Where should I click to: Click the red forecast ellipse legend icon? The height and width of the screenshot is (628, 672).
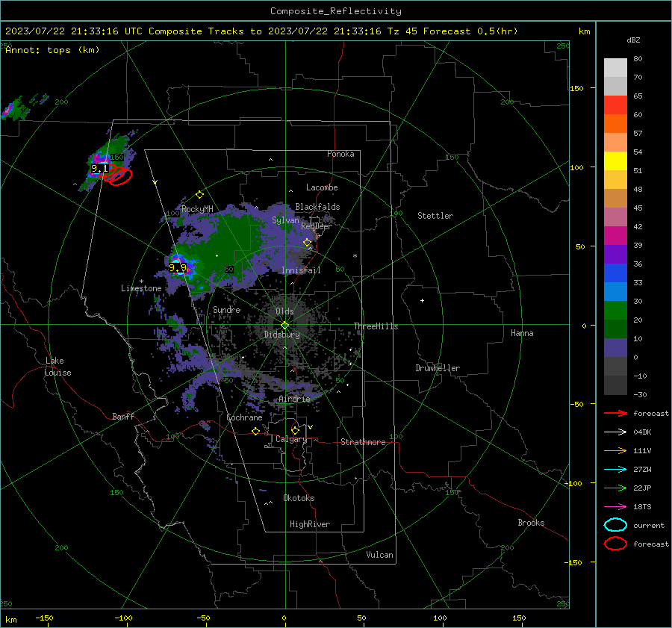(x=615, y=544)
